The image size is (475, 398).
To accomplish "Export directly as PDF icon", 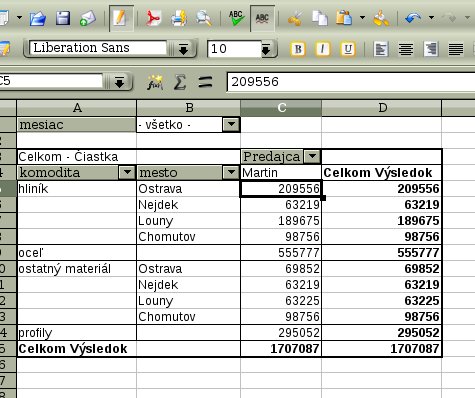I will tap(153, 18).
